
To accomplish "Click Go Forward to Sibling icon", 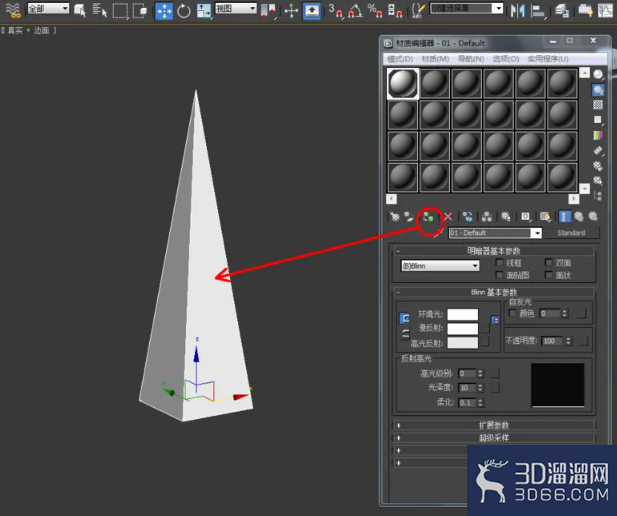I will (x=593, y=216).
